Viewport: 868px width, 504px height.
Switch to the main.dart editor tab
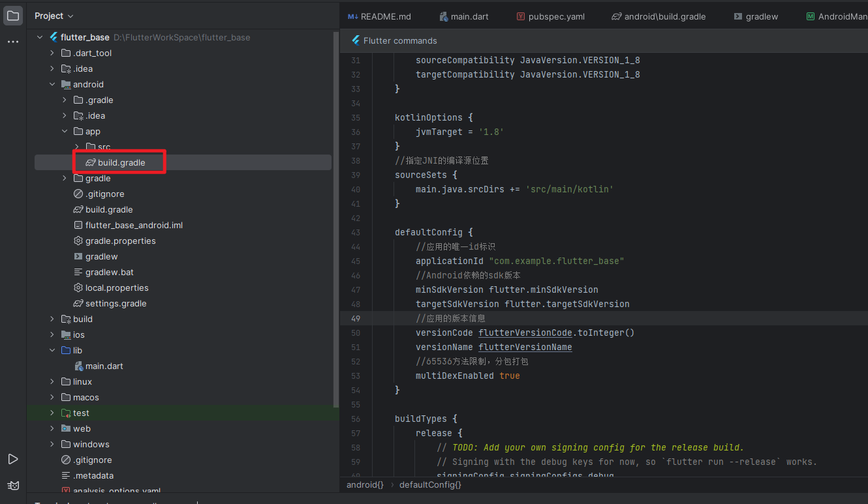pyautogui.click(x=464, y=16)
